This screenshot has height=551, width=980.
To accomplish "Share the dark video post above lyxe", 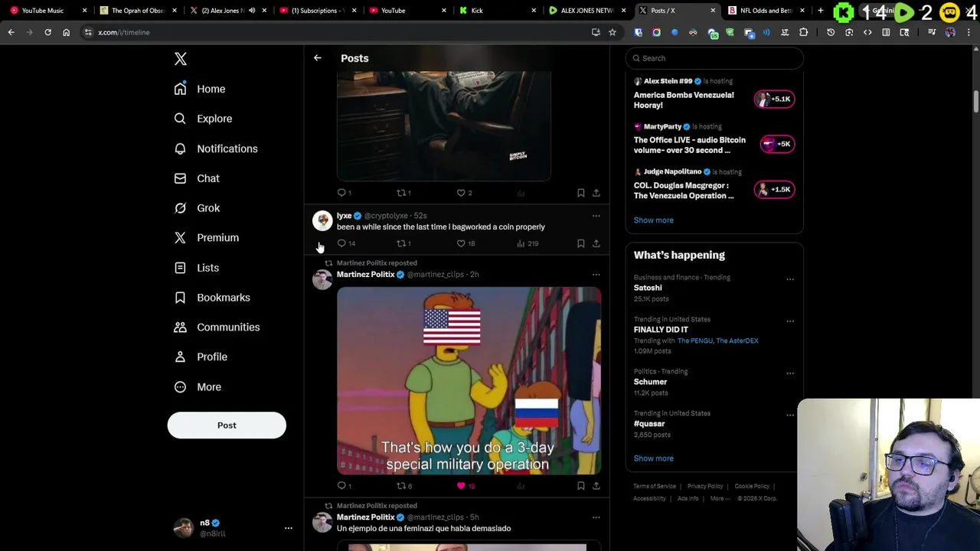I will [x=596, y=193].
